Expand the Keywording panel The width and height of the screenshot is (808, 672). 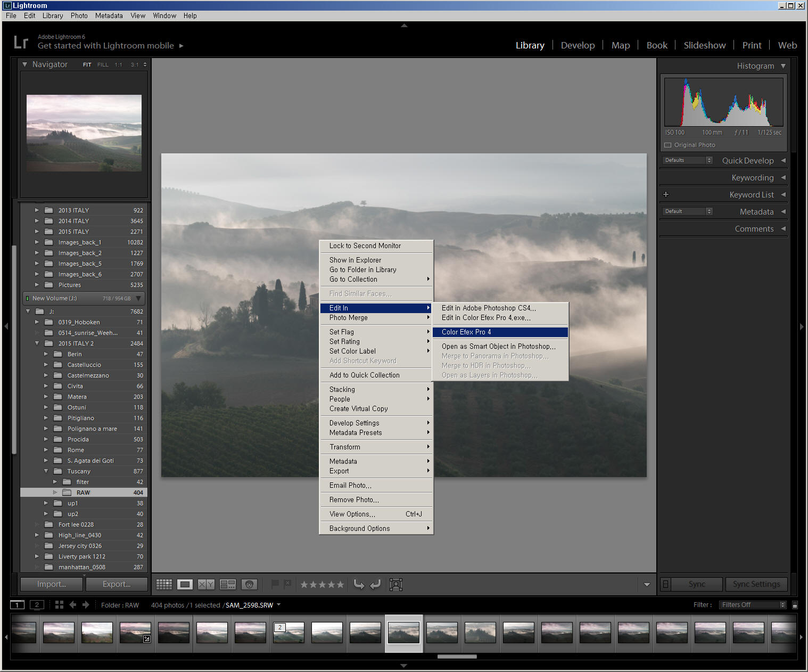pyautogui.click(x=752, y=178)
